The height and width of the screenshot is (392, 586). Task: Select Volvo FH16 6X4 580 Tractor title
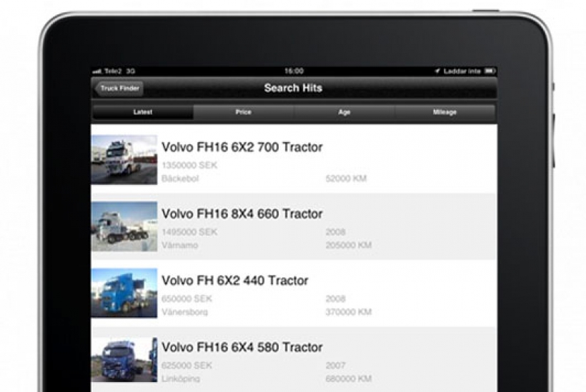coord(242,348)
